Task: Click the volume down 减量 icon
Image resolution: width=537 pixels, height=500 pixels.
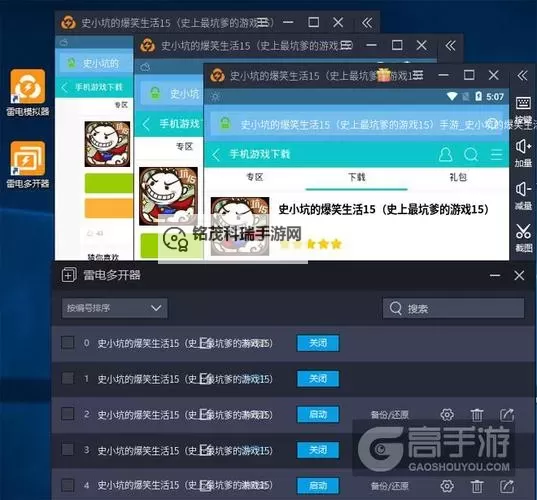Action: pos(523,189)
